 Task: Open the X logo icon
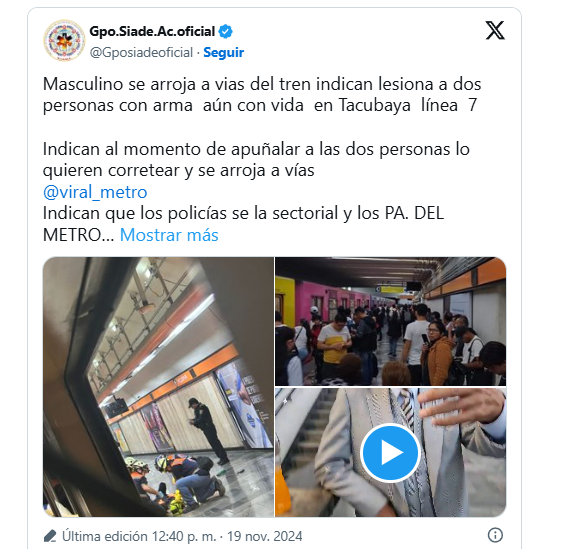(x=495, y=30)
